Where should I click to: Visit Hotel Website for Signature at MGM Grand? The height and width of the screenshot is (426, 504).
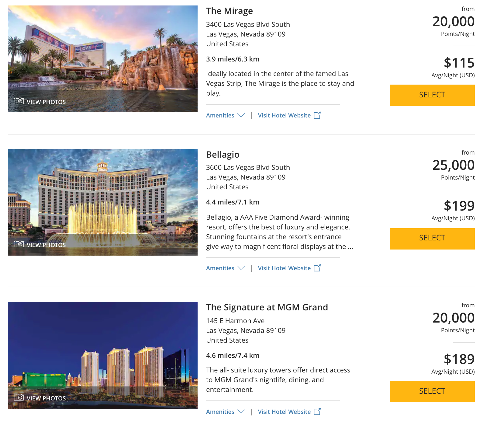pyautogui.click(x=284, y=412)
